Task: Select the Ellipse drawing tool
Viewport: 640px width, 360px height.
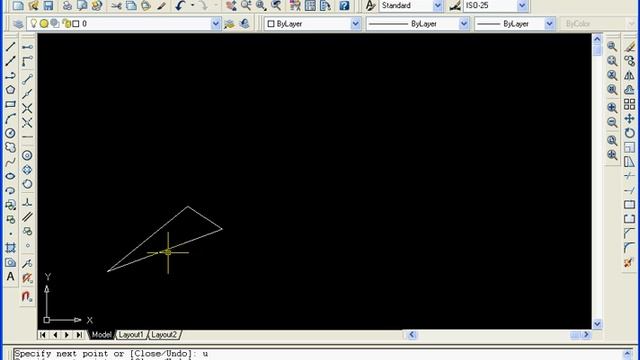Action: pos(11,176)
